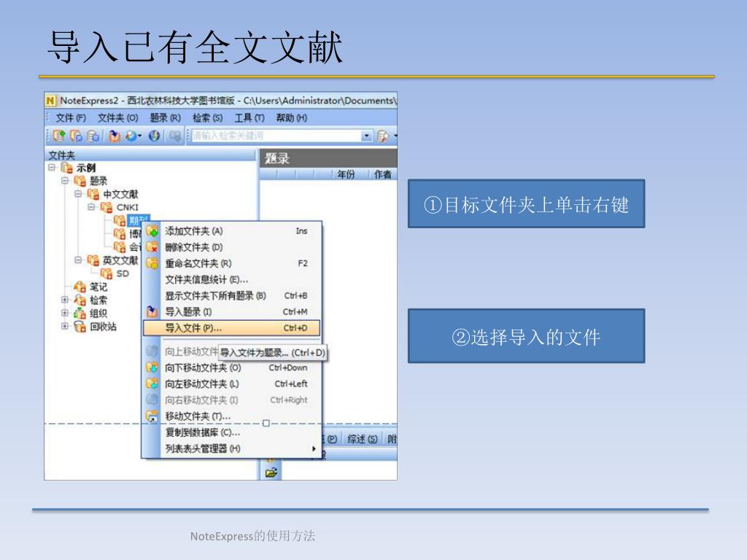
Task: Choose 显示文件夹下所有题录 (B) menu item
Action: point(233,296)
